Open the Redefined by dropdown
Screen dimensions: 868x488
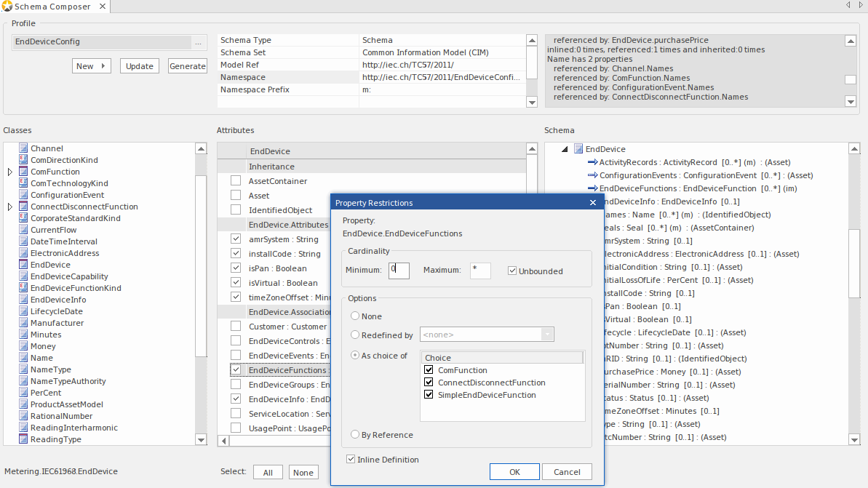tap(547, 335)
